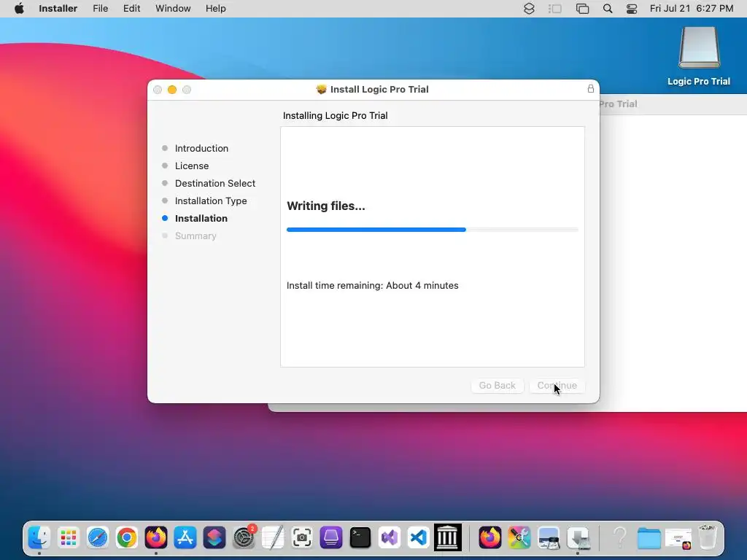Image resolution: width=747 pixels, height=560 pixels.
Task: Click the layered status icon in menu bar
Action: (530, 9)
